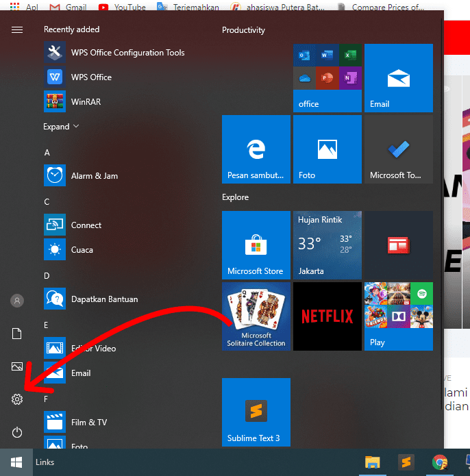Open the Cuaca weather app
470x476 pixels.
click(x=69, y=250)
